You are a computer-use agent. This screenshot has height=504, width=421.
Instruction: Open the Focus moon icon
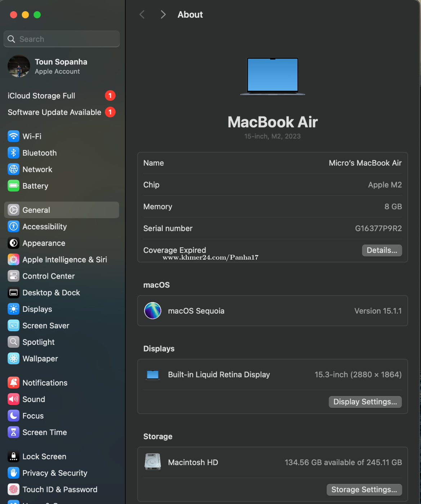[14, 416]
